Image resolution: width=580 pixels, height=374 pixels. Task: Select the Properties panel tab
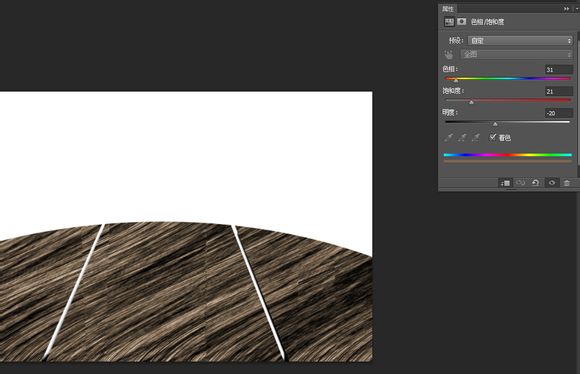coord(448,9)
